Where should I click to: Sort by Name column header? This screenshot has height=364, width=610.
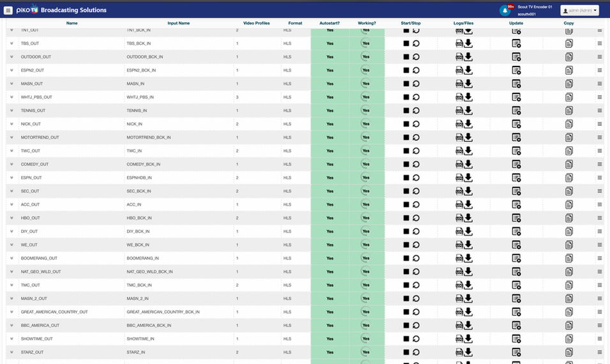(x=72, y=24)
